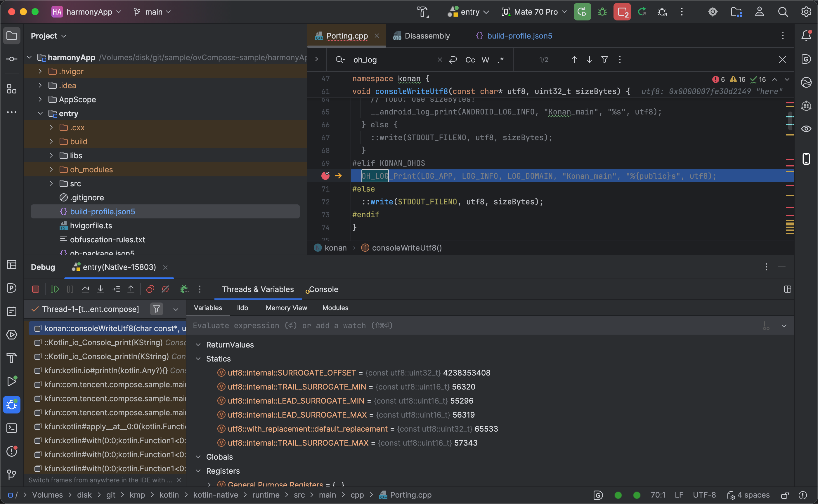This screenshot has height=504, width=818.
Task: Toggle Regex (.*) search option
Action: pos(500,60)
